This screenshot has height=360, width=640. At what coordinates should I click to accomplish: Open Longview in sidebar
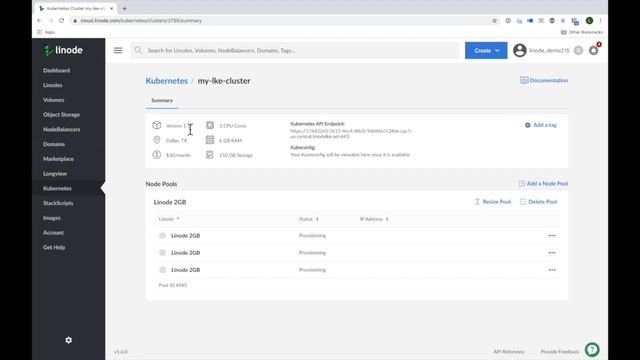55,173
